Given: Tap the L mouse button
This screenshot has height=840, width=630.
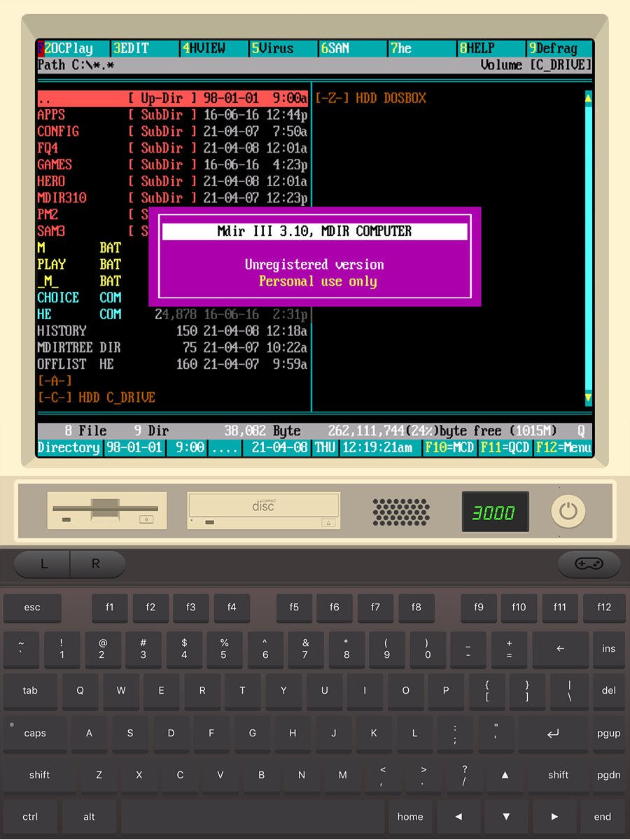Looking at the screenshot, I should [x=43, y=564].
